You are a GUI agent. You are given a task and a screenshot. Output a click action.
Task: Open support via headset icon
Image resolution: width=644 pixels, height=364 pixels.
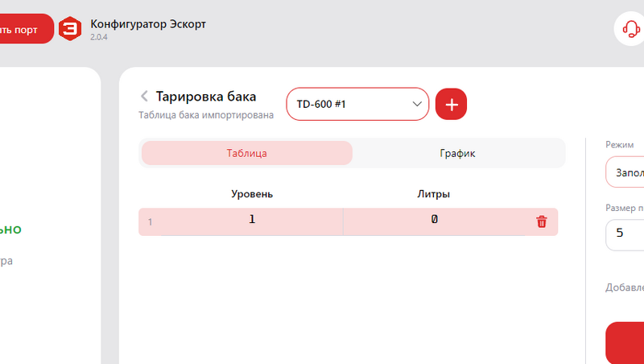630,29
